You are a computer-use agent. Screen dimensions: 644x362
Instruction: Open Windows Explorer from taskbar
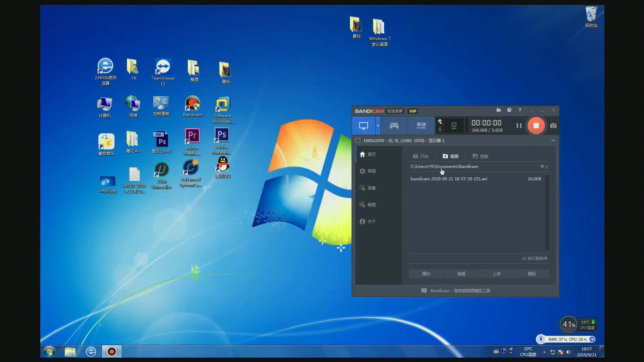pos(70,352)
